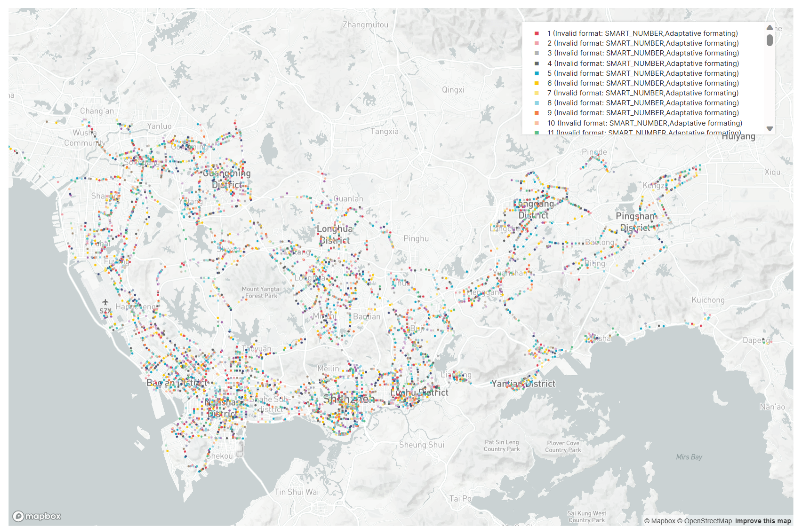The image size is (800, 532).
Task: Click the legend scrollbar thumb
Action: click(x=769, y=40)
